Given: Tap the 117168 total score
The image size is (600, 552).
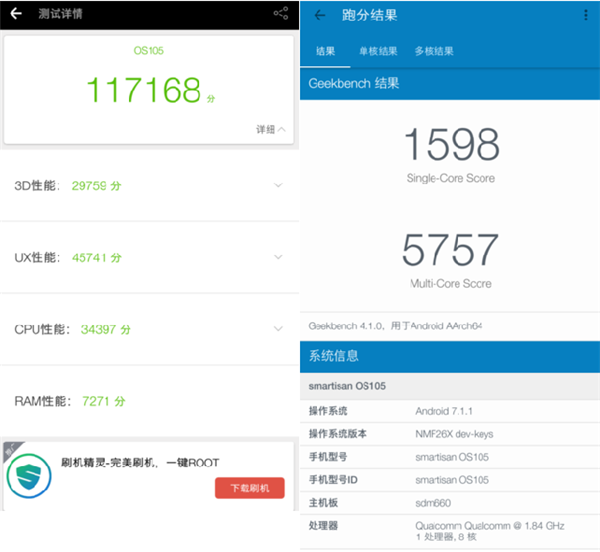Looking at the screenshot, I should coord(144,90).
